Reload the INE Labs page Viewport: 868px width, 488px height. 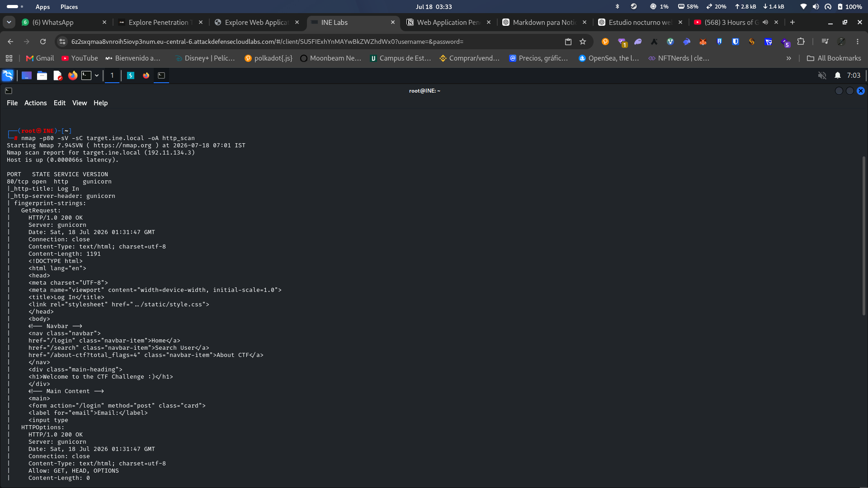(x=43, y=42)
